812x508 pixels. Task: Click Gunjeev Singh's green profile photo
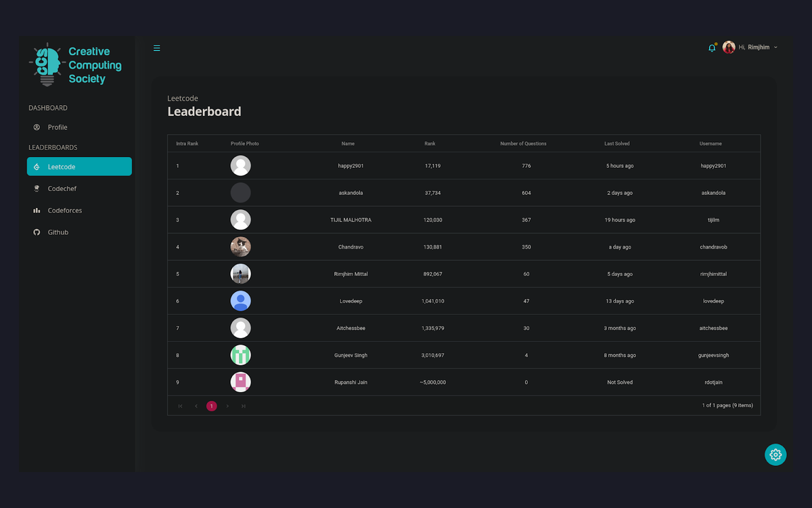[x=241, y=356]
